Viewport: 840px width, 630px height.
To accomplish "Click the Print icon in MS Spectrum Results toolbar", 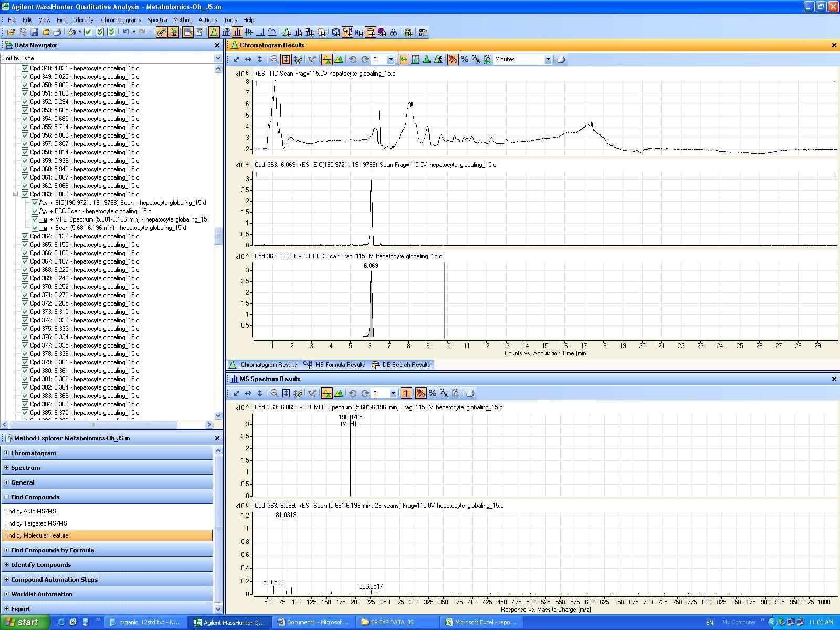I will [x=470, y=393].
